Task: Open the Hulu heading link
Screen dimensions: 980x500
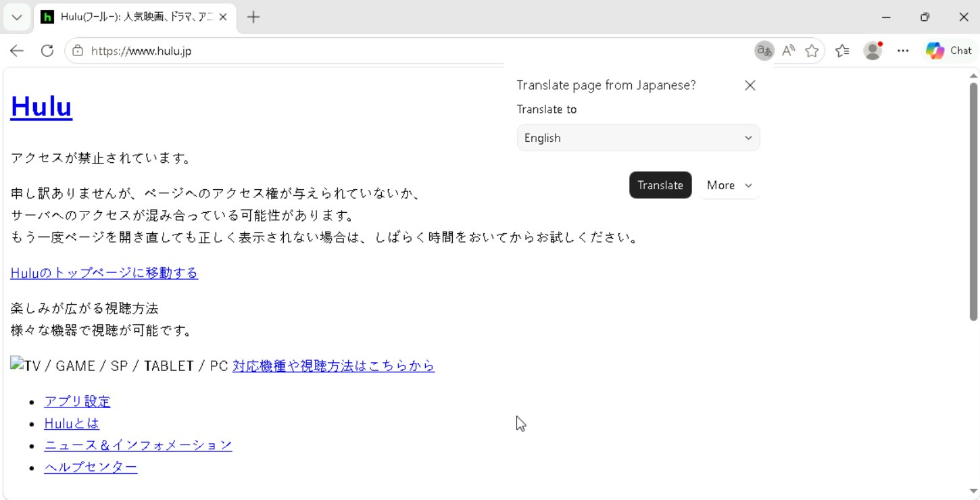Action: (x=41, y=107)
